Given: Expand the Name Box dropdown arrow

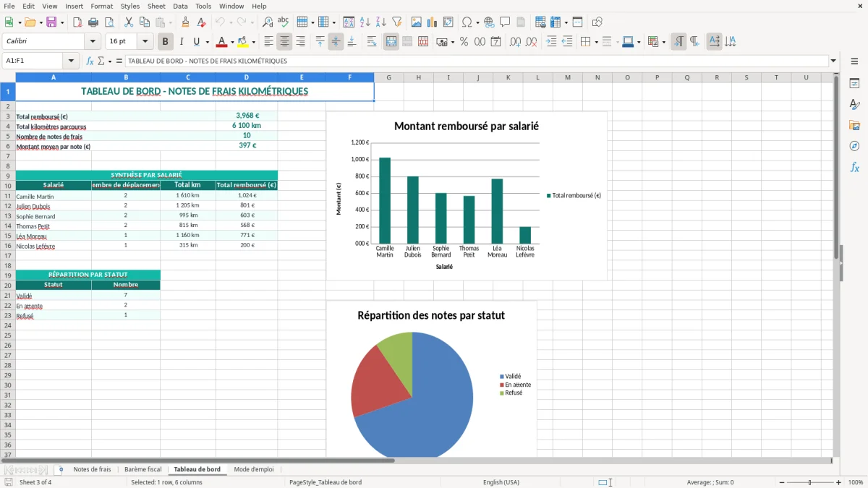Looking at the screenshot, I should pos(71,61).
